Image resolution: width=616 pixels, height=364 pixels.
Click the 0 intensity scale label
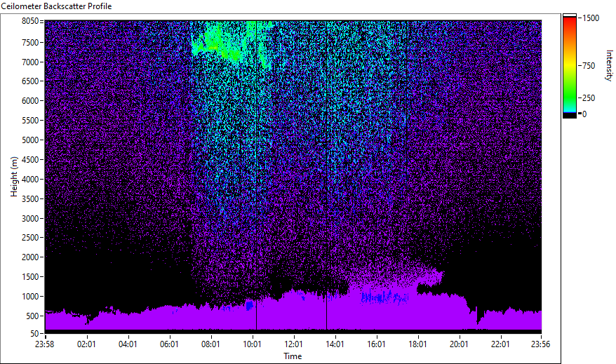pos(584,114)
